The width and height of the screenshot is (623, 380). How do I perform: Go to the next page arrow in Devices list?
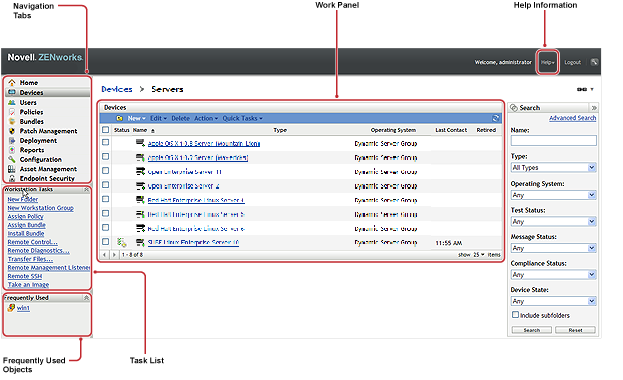tap(114, 254)
